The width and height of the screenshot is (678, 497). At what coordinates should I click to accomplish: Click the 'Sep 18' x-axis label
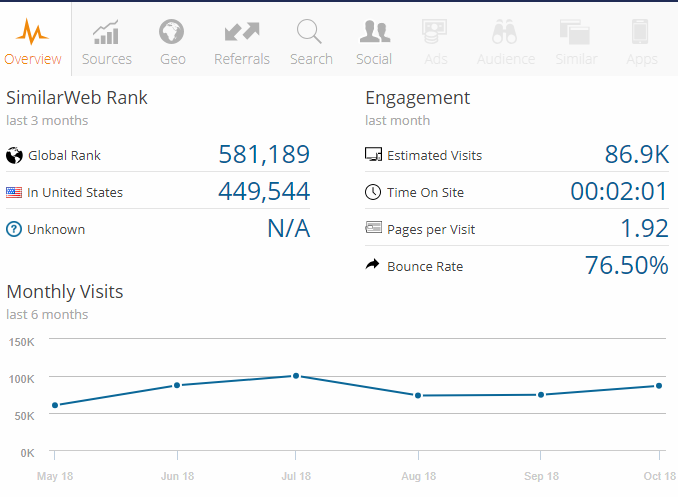pos(541,476)
